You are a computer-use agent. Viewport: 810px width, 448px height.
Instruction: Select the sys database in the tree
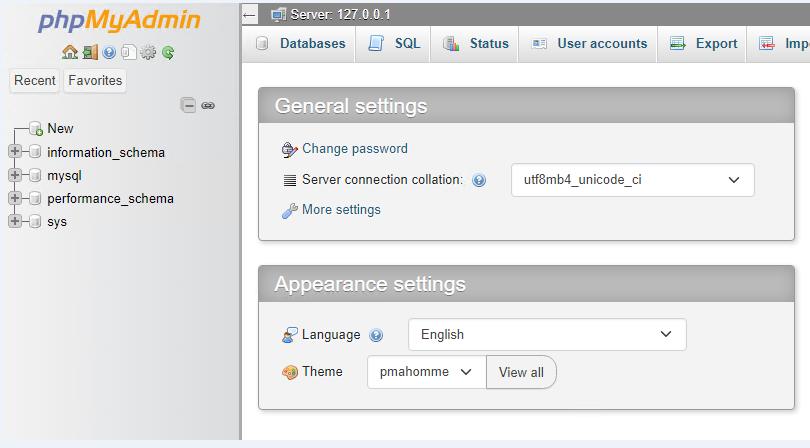(x=57, y=221)
